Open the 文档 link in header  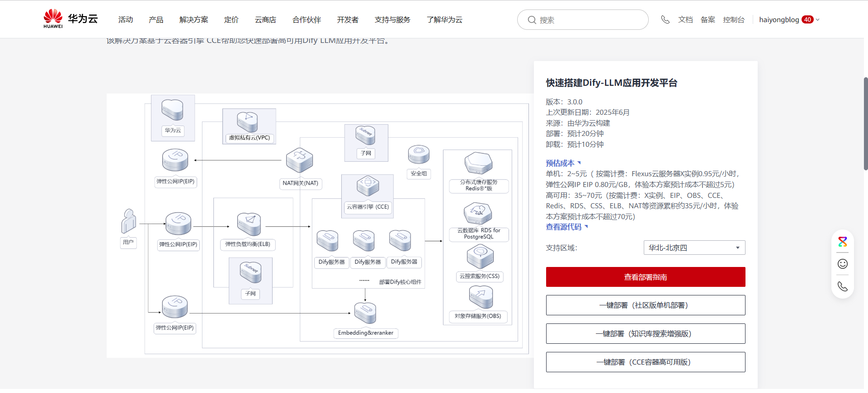coord(685,19)
